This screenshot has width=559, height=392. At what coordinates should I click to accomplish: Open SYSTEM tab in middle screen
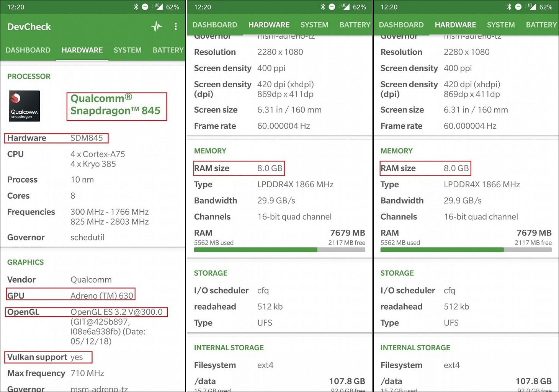pos(314,25)
